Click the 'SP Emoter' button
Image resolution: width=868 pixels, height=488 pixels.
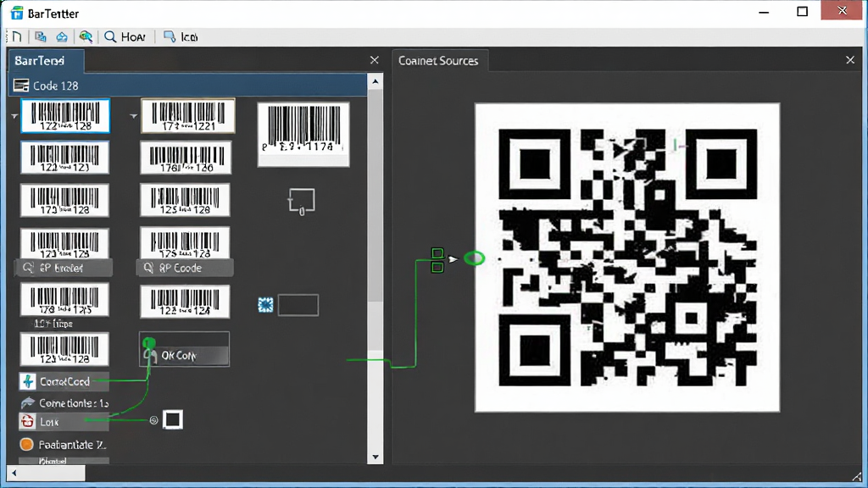click(x=64, y=268)
